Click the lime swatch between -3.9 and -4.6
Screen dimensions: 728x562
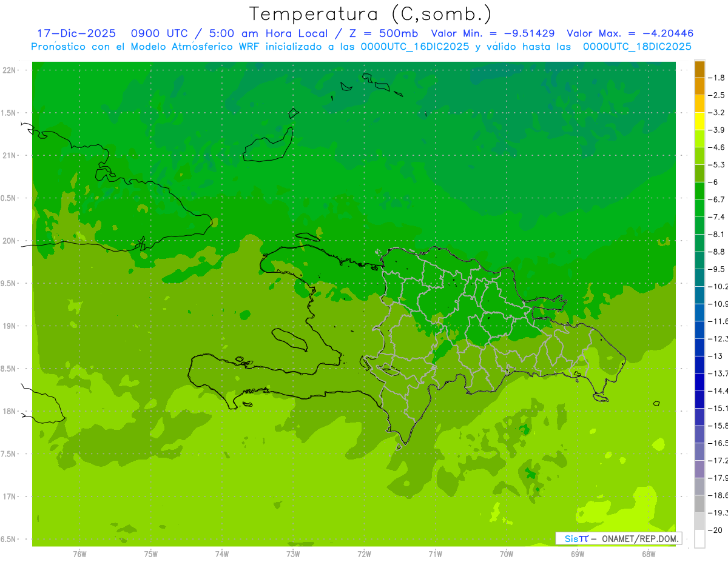(699, 138)
